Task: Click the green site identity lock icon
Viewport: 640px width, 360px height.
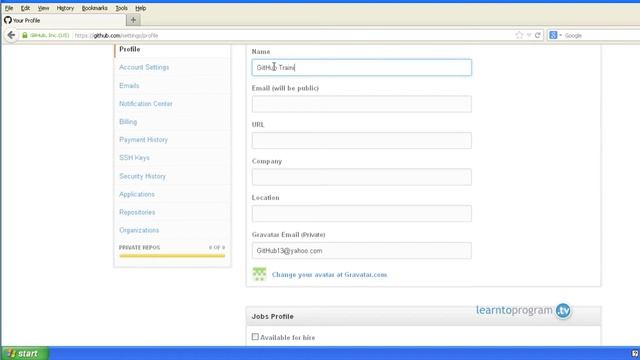Action: 25,36
